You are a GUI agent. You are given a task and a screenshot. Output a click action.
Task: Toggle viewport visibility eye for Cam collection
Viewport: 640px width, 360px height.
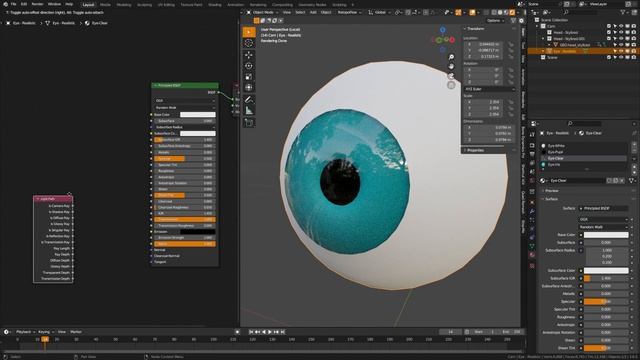pyautogui.click(x=621, y=26)
